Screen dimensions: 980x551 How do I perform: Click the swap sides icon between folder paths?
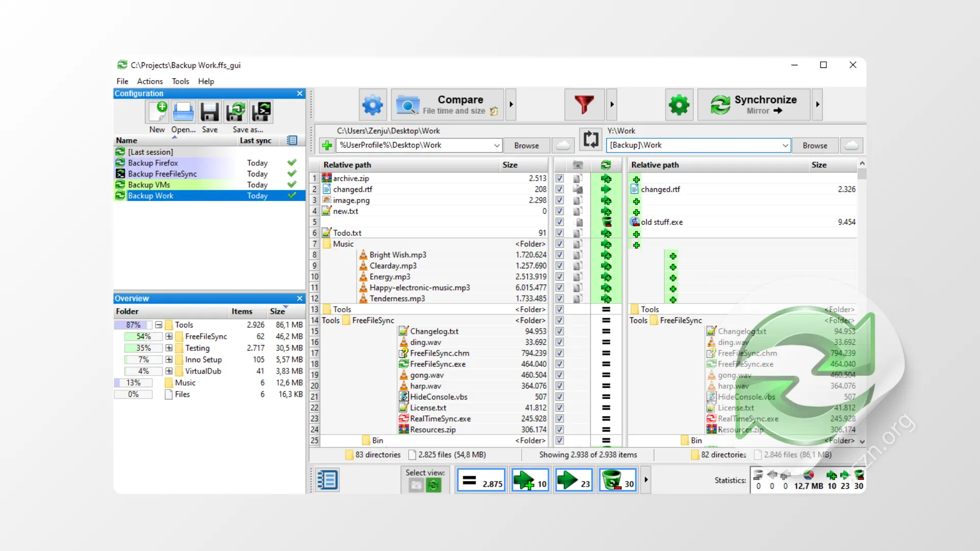click(591, 139)
